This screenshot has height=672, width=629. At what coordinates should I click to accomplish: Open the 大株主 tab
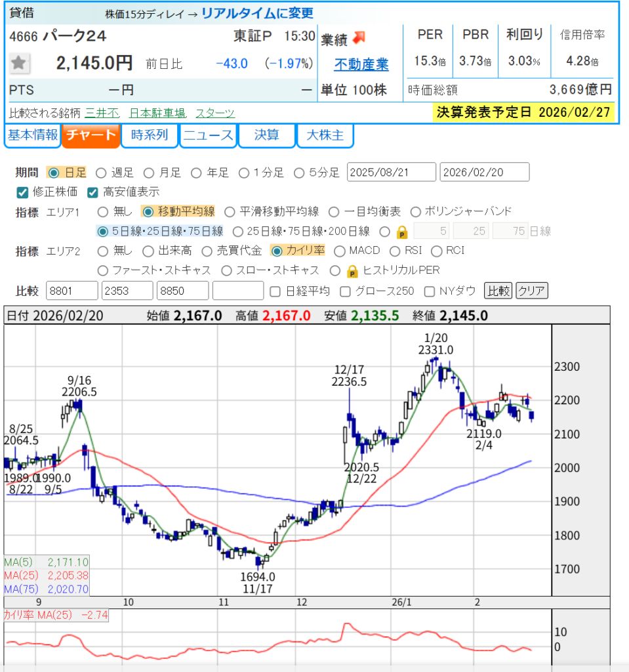325,136
